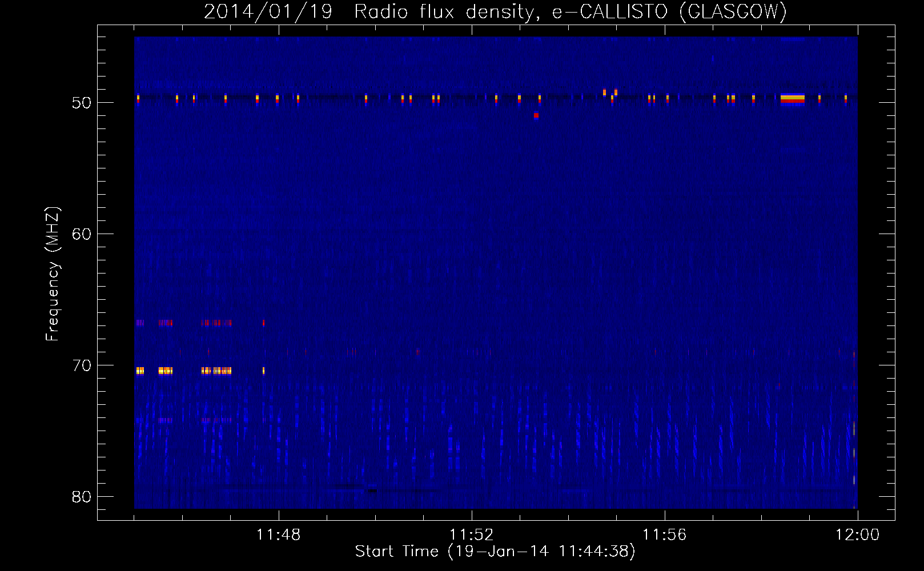The image size is (924, 571).
Task: Click the 11:48 time tick label
Action: click(279, 535)
